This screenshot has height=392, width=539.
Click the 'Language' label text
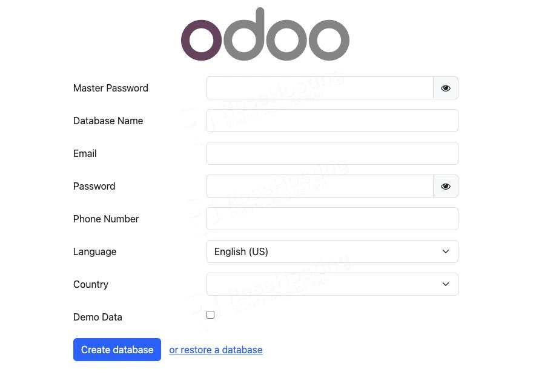tap(94, 251)
